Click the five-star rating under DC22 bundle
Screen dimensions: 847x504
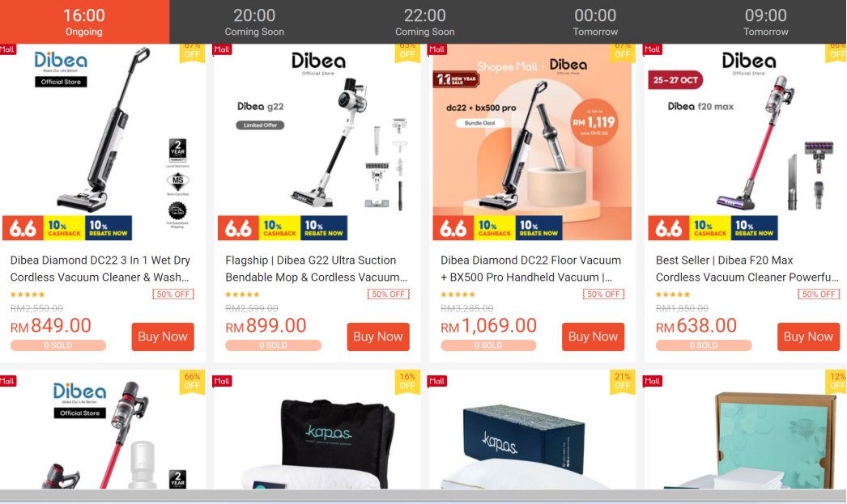pyautogui.click(x=458, y=294)
